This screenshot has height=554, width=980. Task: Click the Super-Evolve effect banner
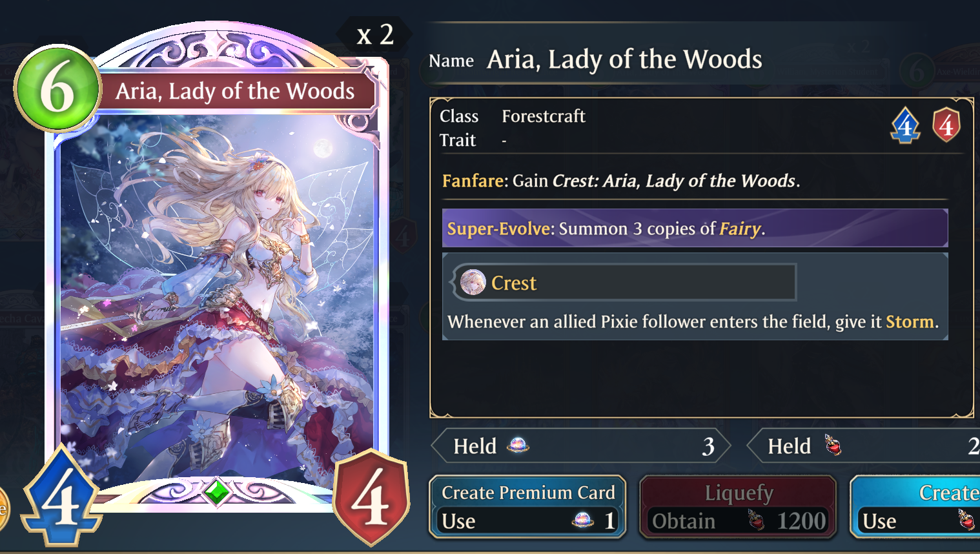695,228
